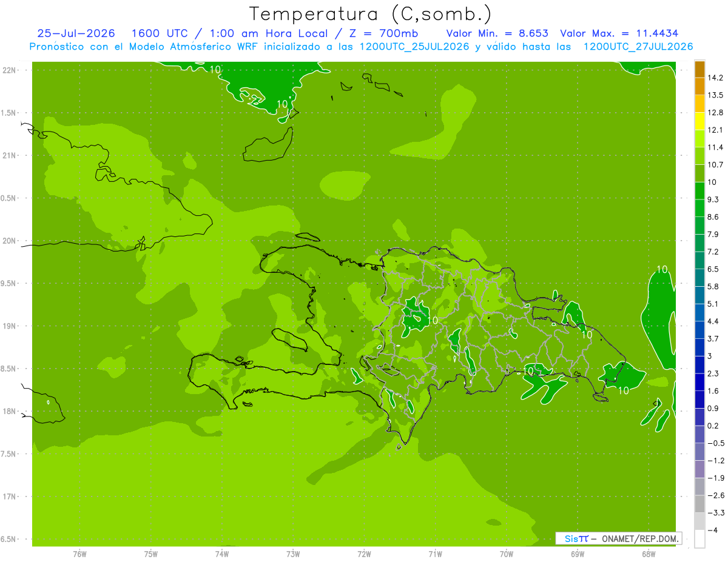Image resolution: width=728 pixels, height=562 pixels.
Task: Click the colorbar value '0.2'
Action: coord(713,426)
